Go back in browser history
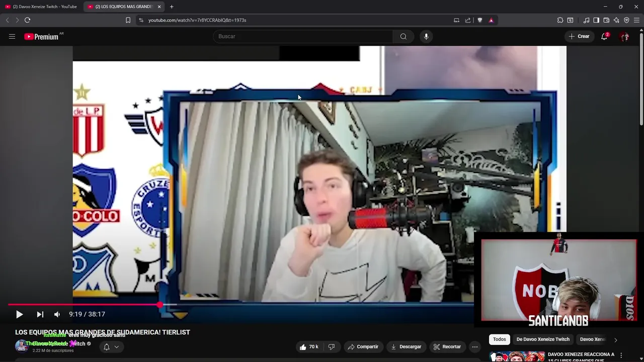 pos(7,20)
